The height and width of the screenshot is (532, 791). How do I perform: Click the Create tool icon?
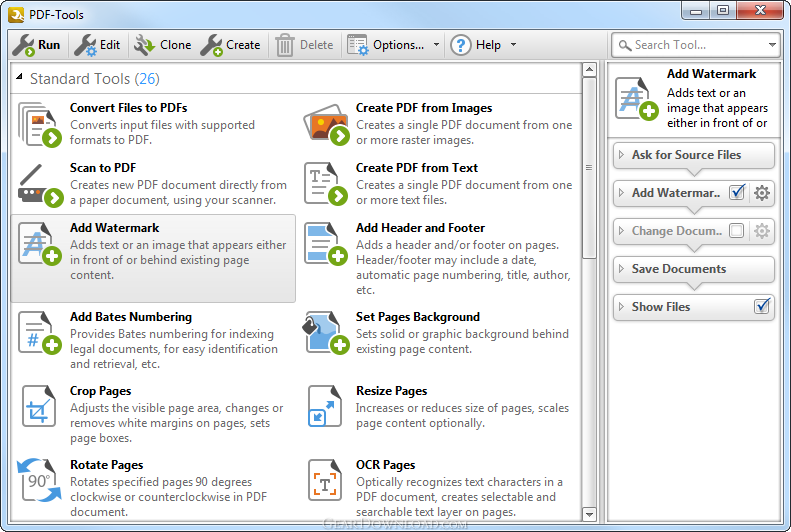(x=211, y=45)
